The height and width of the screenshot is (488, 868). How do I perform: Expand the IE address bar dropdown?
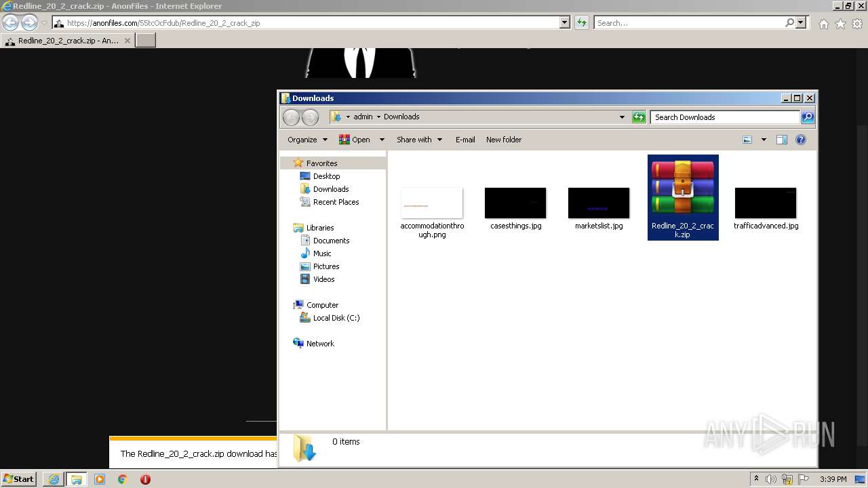click(565, 22)
